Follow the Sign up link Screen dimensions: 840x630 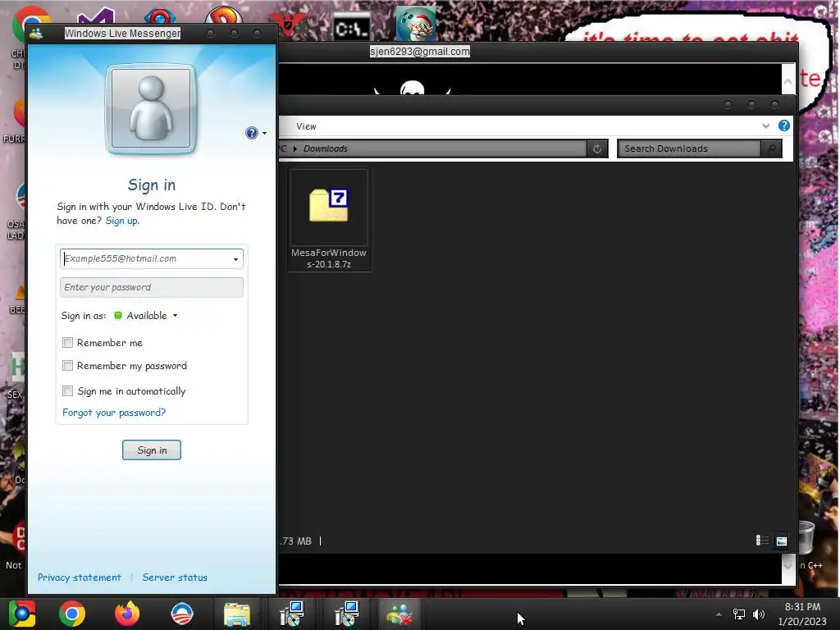pyautogui.click(x=122, y=221)
